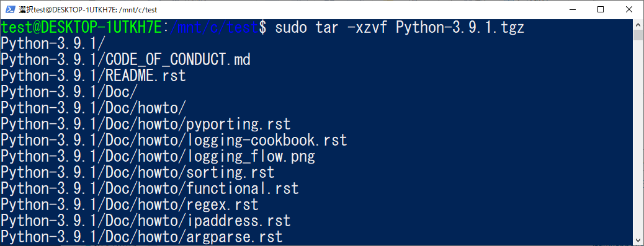Click the logging-cookbook.rst output line
Viewport: 644px width, 246px height.
coord(174,140)
